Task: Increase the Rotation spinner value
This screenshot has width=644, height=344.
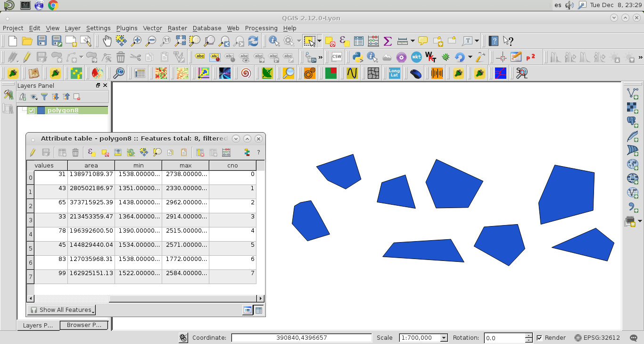Action: click(528, 336)
